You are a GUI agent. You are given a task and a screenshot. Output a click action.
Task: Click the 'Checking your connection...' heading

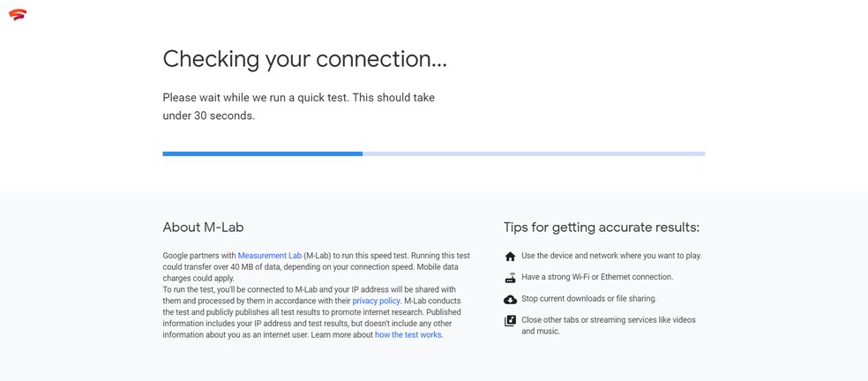[304, 59]
